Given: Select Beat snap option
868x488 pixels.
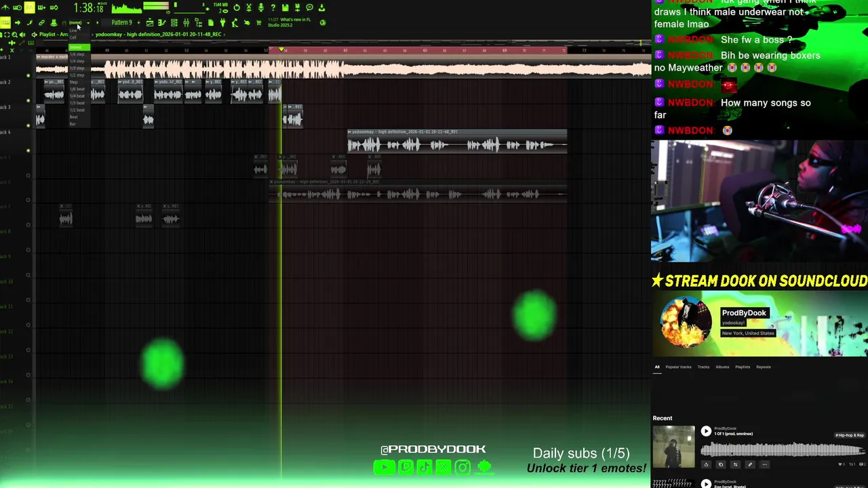Looking at the screenshot, I should click(x=73, y=117).
